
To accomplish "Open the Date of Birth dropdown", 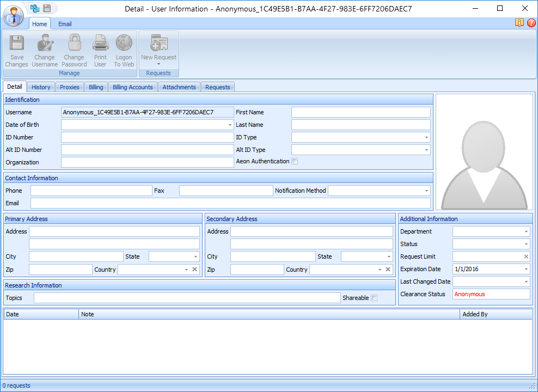I will click(x=231, y=125).
